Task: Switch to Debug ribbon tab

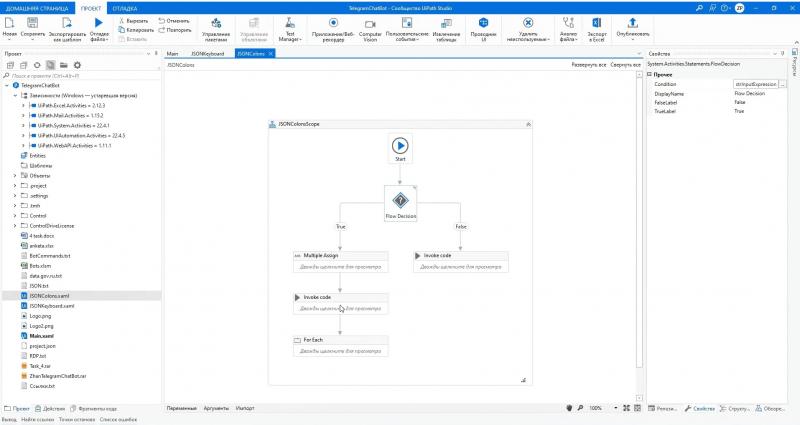Action: [x=124, y=8]
